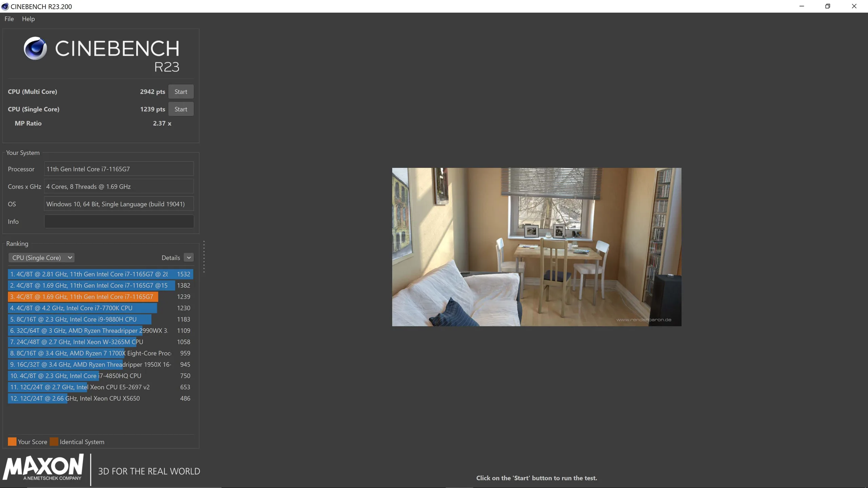Screen dimensions: 868x488
Task: Minimize the Cinebench window
Action: click(802, 6)
